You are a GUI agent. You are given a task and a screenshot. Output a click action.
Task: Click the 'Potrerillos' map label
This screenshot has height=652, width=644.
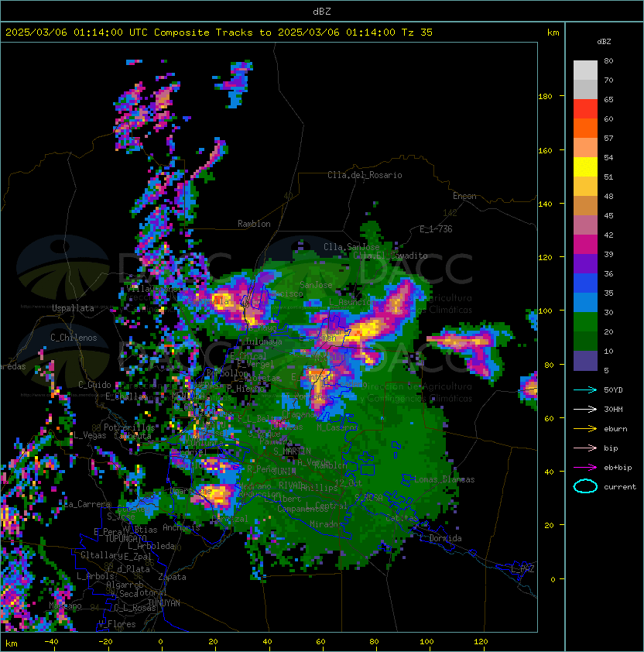129,427
